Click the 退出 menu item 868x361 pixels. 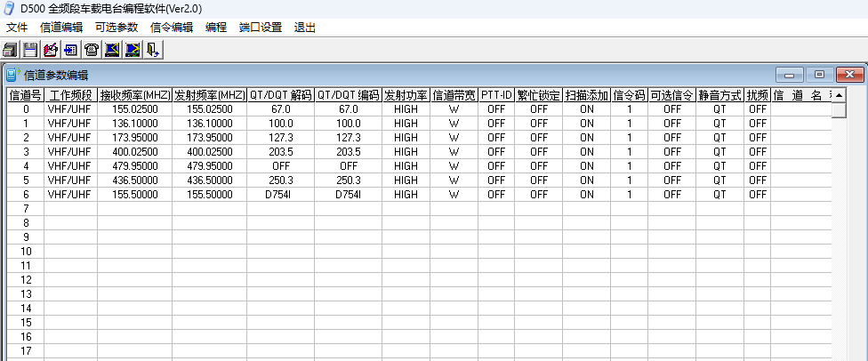point(305,27)
